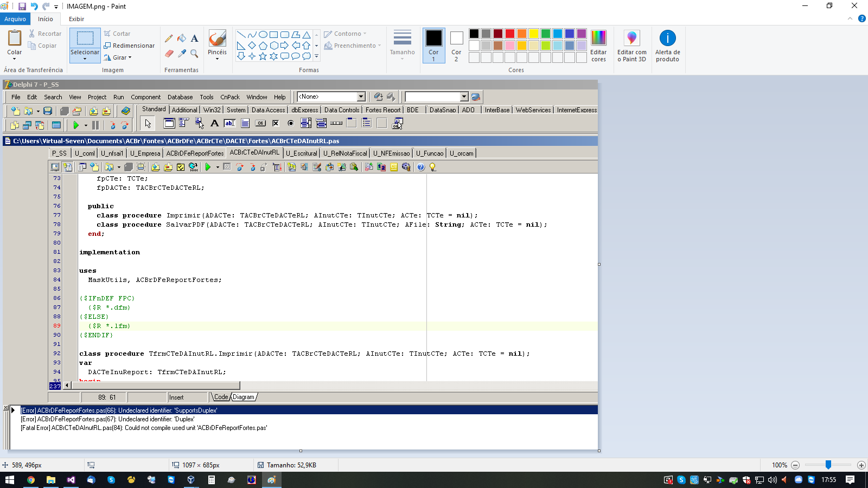Select Cor 2 background color box
Screen dimensions: 868x488
[x=456, y=46]
